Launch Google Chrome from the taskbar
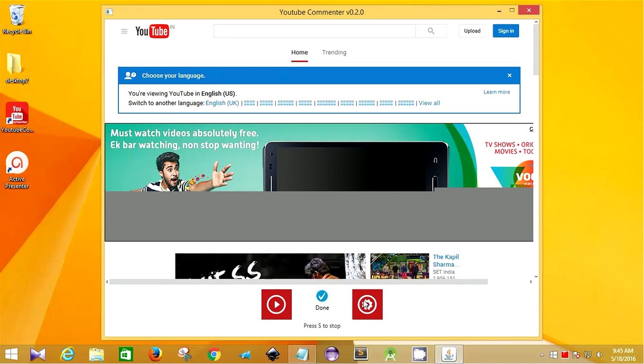 [x=214, y=354]
